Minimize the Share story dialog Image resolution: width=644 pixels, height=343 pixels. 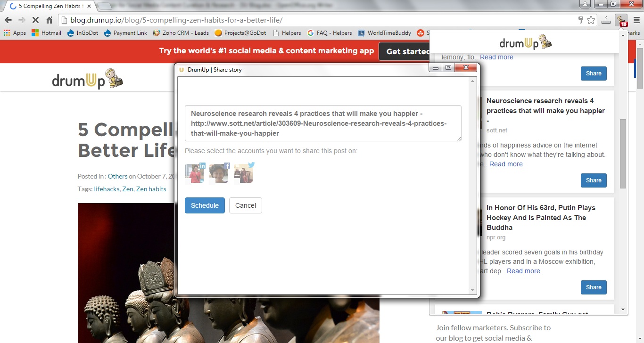436,68
